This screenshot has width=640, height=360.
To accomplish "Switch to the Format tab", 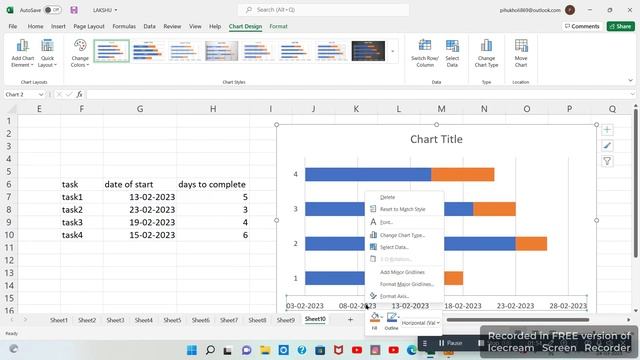I will click(x=278, y=26).
